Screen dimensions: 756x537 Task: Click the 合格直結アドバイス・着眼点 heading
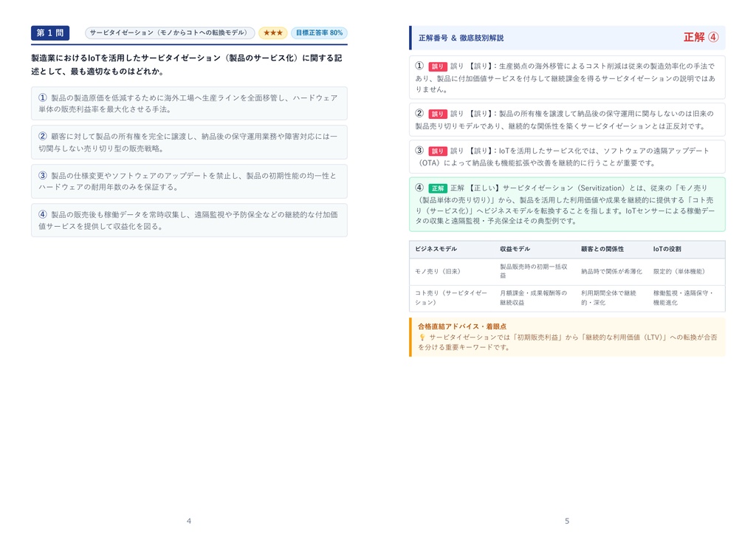[462, 326]
